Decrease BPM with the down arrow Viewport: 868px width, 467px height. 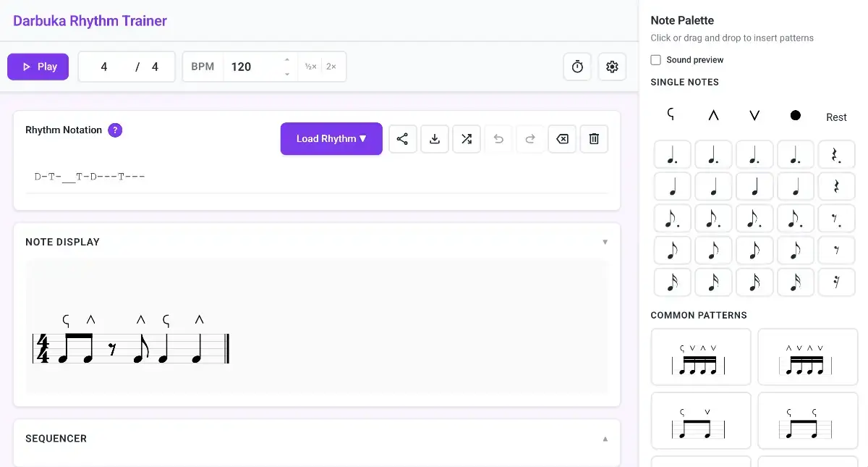(287, 73)
